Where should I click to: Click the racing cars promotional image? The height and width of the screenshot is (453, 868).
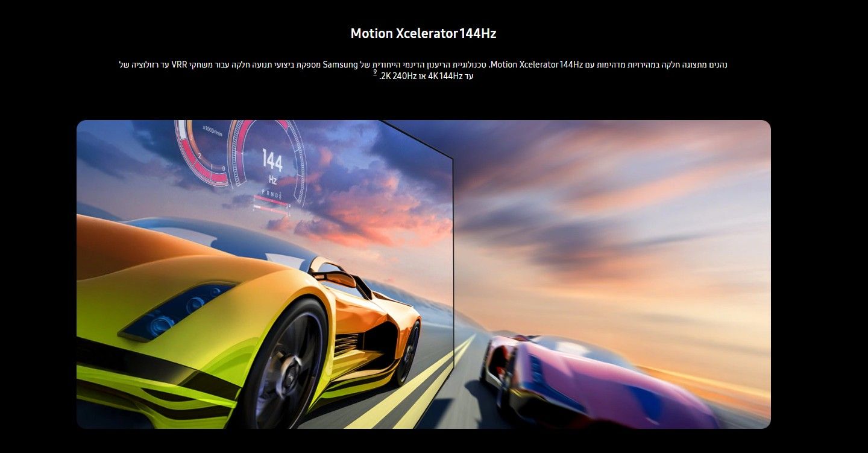(423, 274)
